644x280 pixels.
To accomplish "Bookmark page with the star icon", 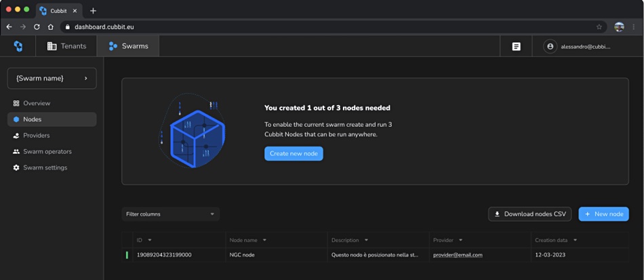I will coord(599,27).
